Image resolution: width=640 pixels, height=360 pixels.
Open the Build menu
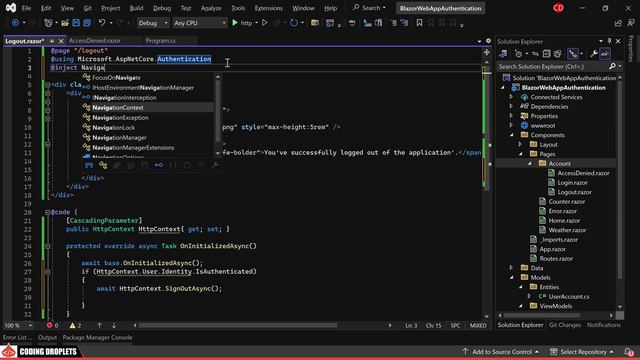click(x=136, y=8)
